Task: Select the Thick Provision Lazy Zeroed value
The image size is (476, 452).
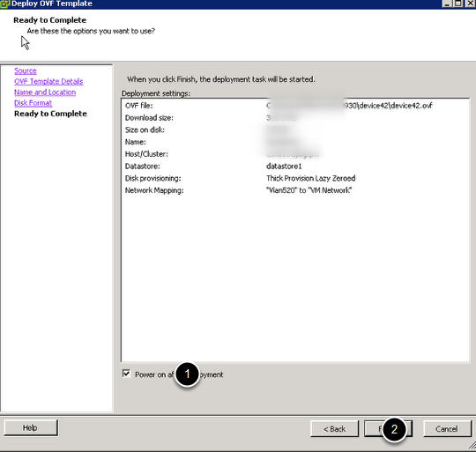Action: (x=311, y=178)
